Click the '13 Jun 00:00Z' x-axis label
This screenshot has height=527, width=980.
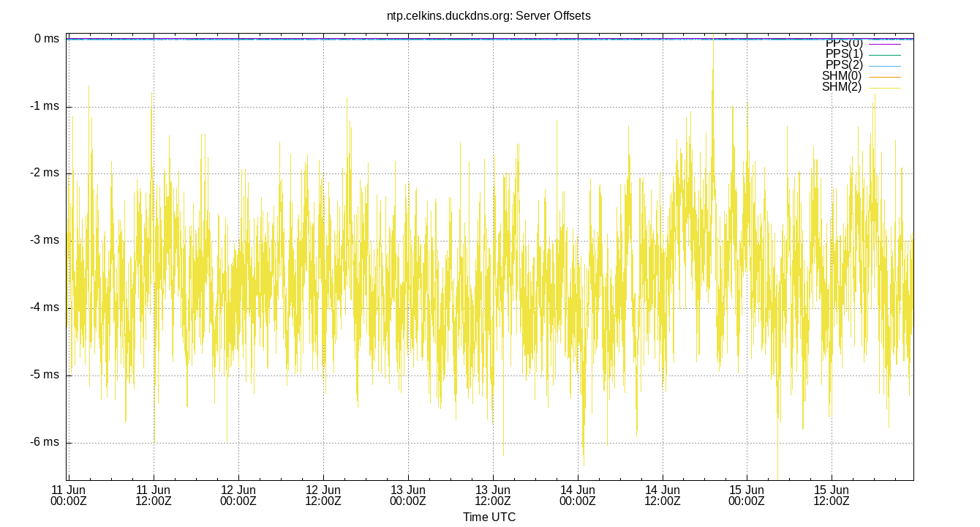pos(408,496)
